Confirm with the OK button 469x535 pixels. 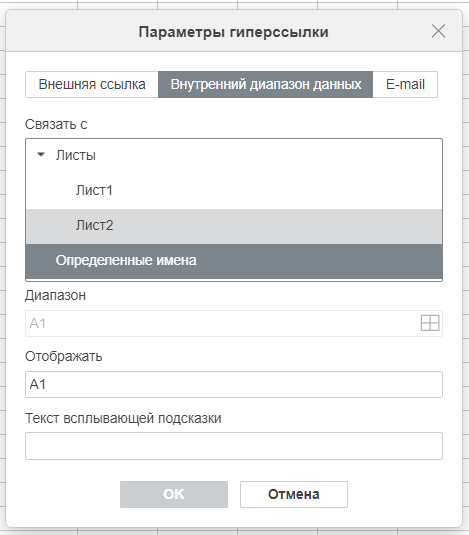click(x=174, y=494)
